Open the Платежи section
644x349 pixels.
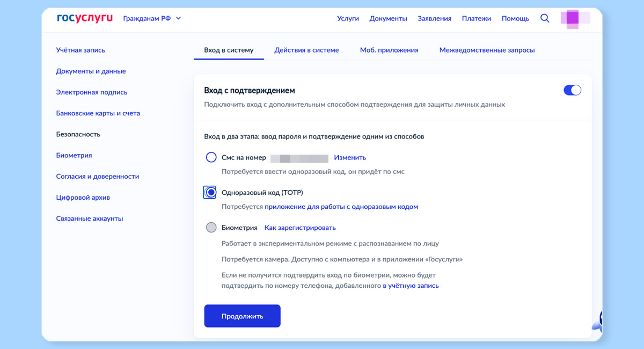[476, 18]
